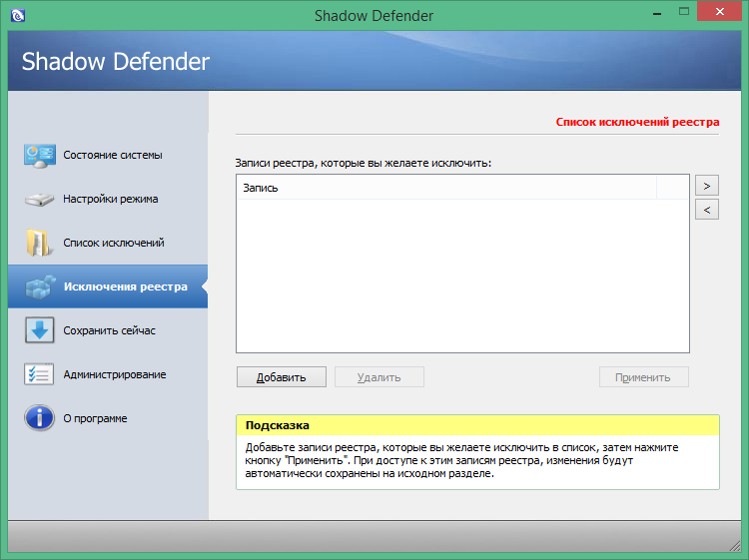Image resolution: width=749 pixels, height=560 pixels.
Task: Click the System Status monitor icon
Action: [x=39, y=155]
